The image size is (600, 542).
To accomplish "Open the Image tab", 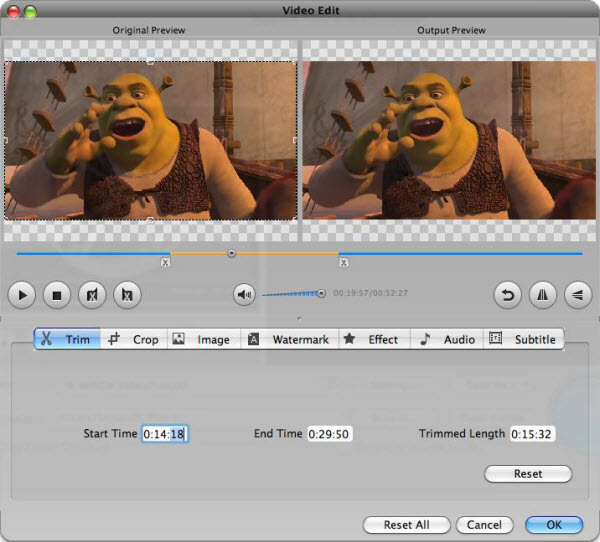I will [x=204, y=339].
